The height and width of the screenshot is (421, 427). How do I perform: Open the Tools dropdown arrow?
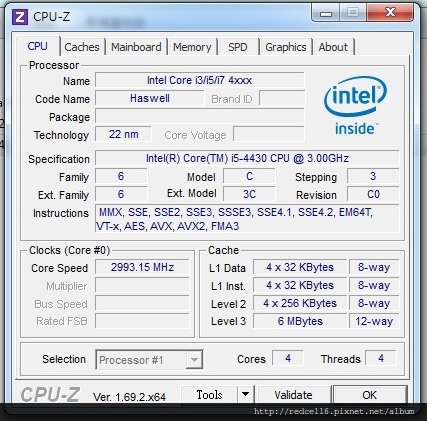pyautogui.click(x=246, y=395)
